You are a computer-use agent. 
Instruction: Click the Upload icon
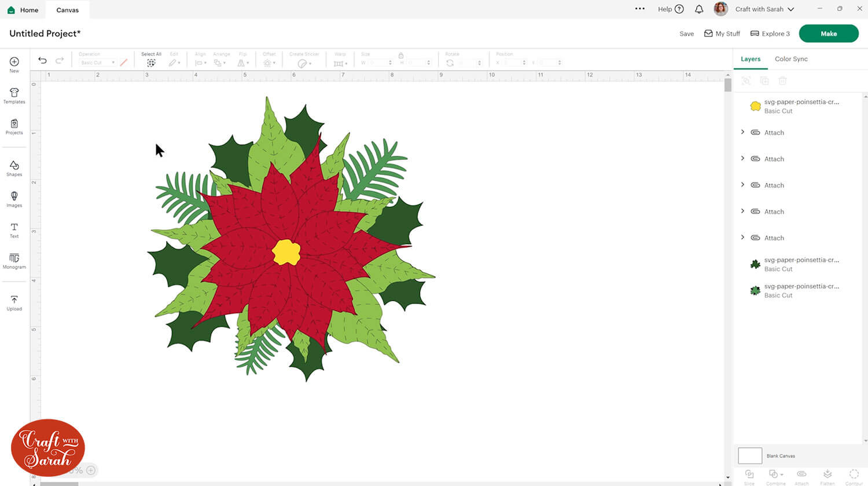tap(14, 302)
